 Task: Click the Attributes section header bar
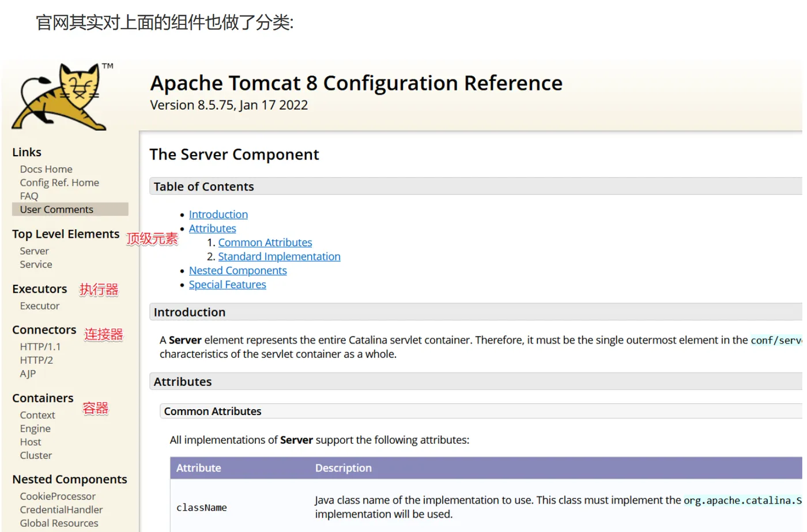[476, 382]
